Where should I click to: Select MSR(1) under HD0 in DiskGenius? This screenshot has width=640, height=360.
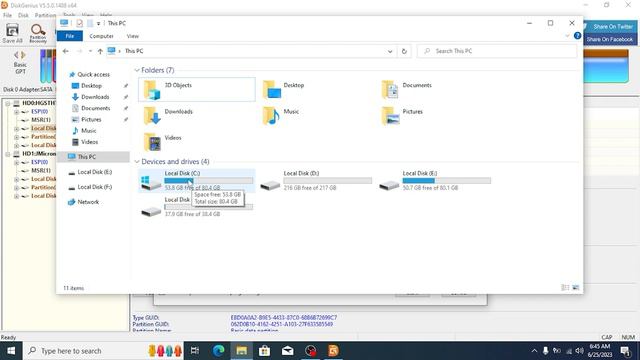(41, 120)
